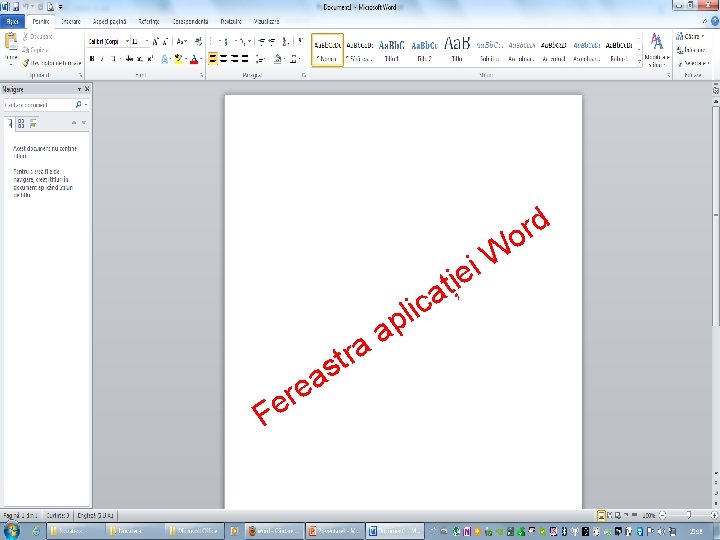Click the Undo icon in Quick Access Toolbar

pos(26,7)
